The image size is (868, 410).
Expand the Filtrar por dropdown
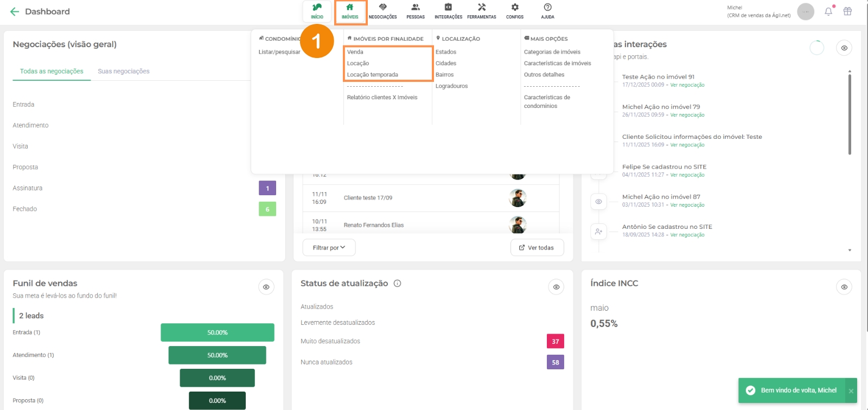[x=329, y=247]
